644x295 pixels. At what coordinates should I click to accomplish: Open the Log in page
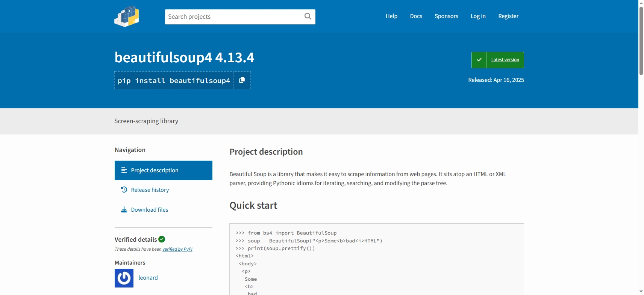point(478,16)
